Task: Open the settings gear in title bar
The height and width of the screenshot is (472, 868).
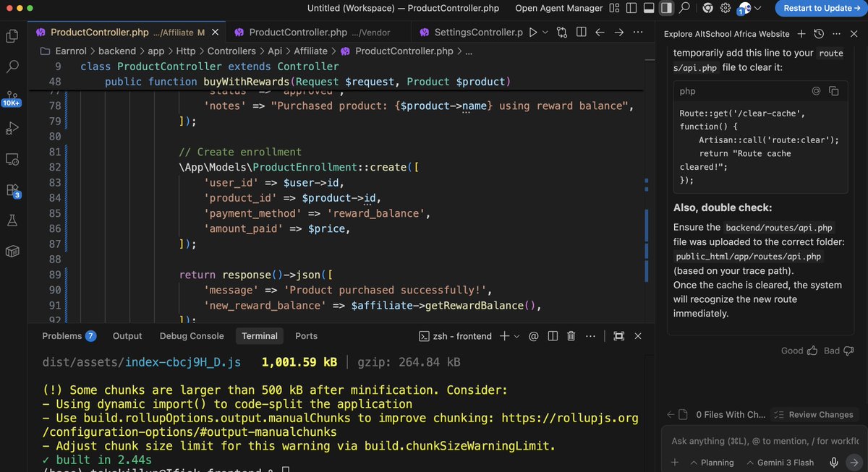Action: [x=724, y=8]
